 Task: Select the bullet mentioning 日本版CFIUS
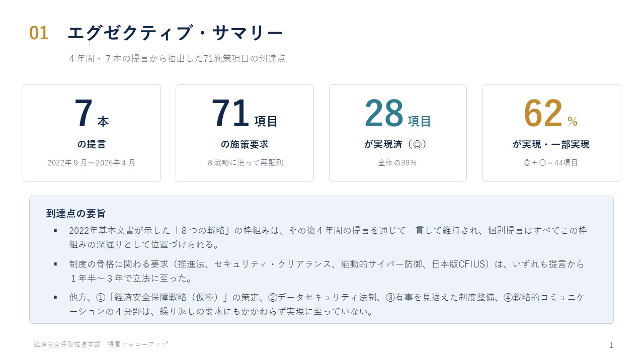[327, 271]
